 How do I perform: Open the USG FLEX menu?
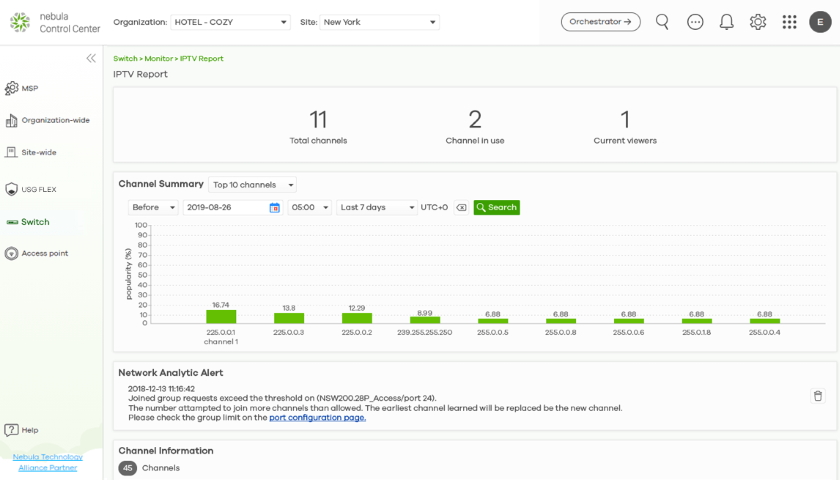click(x=39, y=189)
